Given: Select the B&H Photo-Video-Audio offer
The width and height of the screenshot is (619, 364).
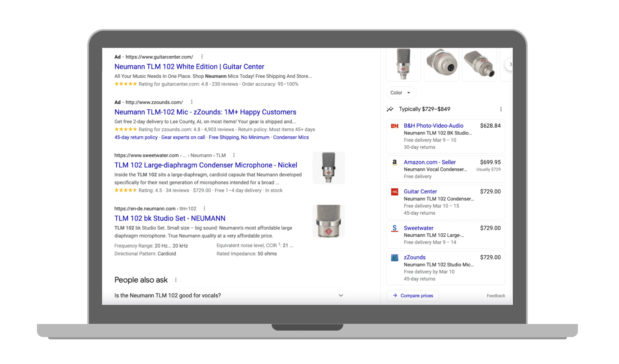Looking at the screenshot, I should point(433,126).
